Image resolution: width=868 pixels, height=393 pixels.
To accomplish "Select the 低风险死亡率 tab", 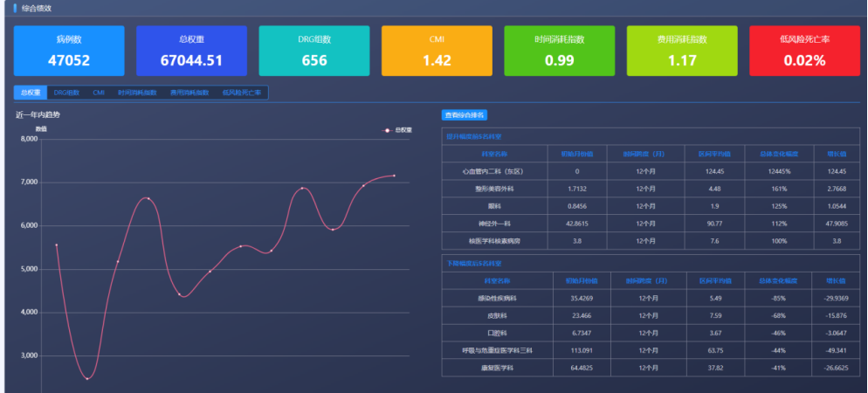I will pos(241,93).
